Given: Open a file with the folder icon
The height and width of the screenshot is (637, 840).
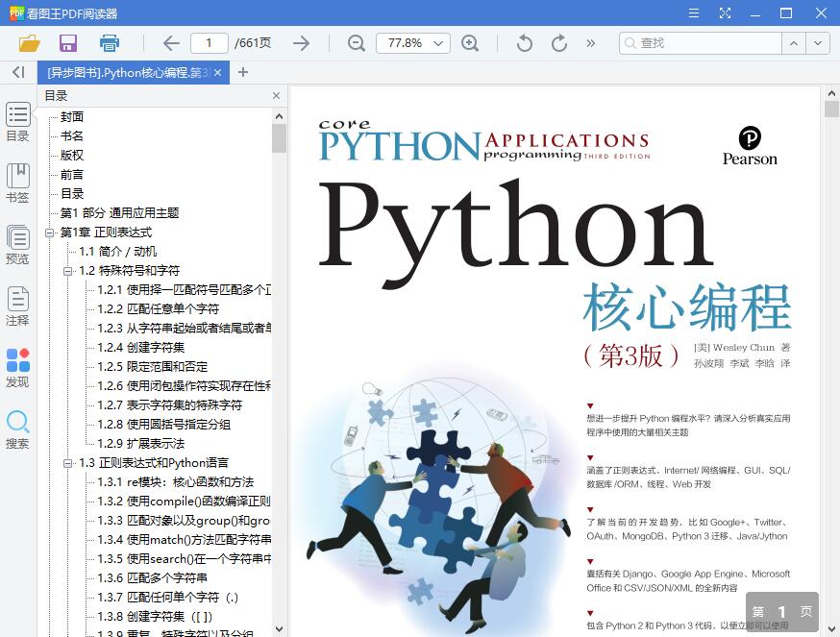Looking at the screenshot, I should coord(30,43).
